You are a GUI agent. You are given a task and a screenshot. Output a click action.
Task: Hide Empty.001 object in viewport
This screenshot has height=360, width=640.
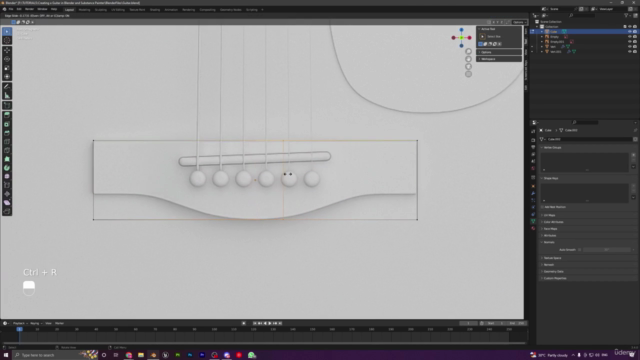[x=629, y=42]
